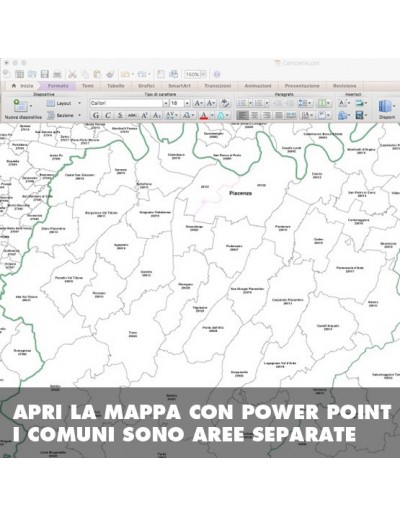Toggle underline with the S button
400x517 pixels.
pyautogui.click(x=120, y=115)
